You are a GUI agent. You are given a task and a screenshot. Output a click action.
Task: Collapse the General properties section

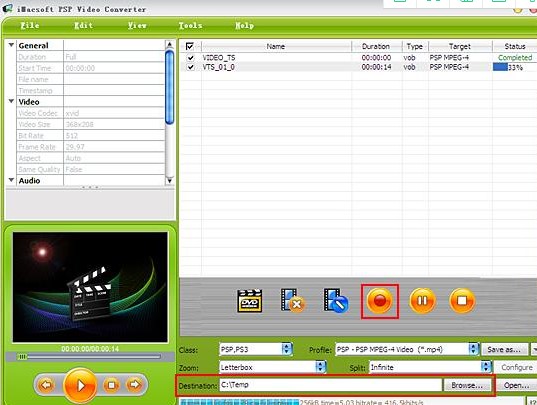[11, 45]
